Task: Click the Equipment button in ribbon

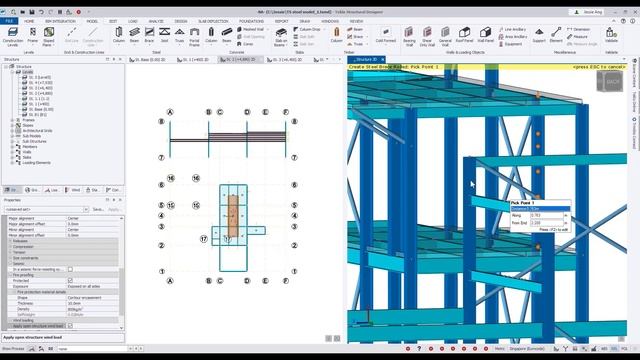Action: 510,44
